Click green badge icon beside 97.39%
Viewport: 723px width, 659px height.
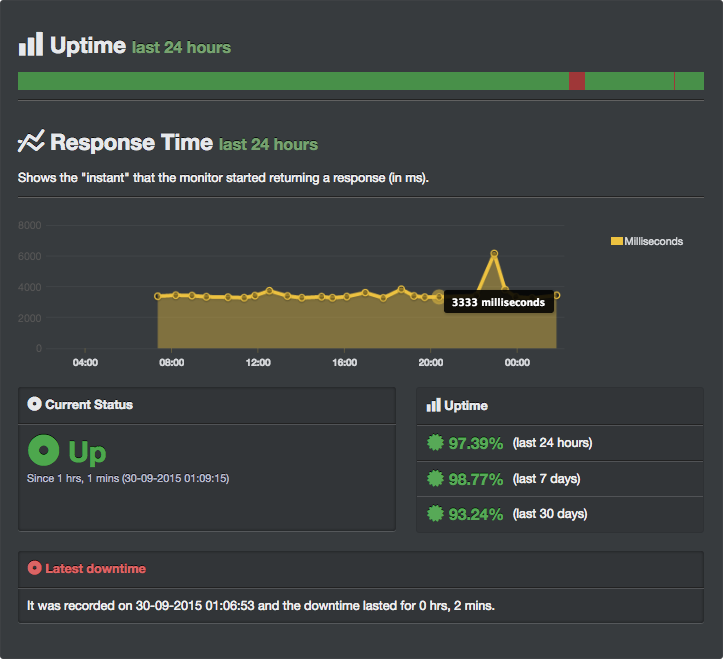(x=435, y=443)
